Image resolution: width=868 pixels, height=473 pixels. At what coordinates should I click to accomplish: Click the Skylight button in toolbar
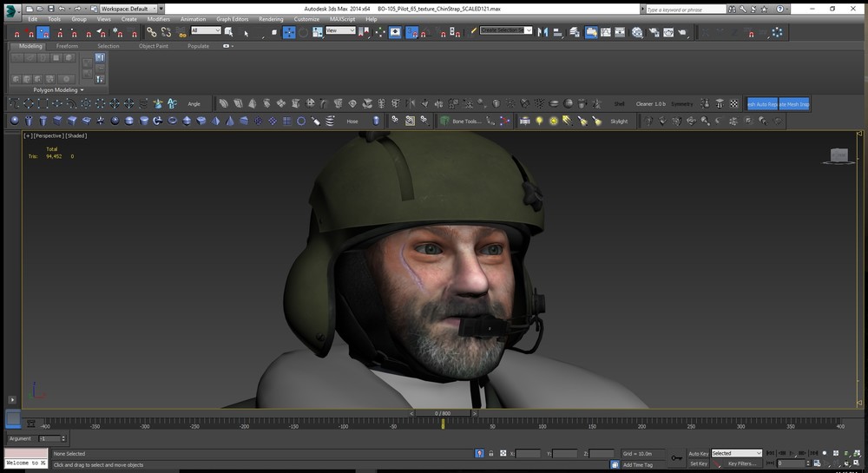pos(618,122)
